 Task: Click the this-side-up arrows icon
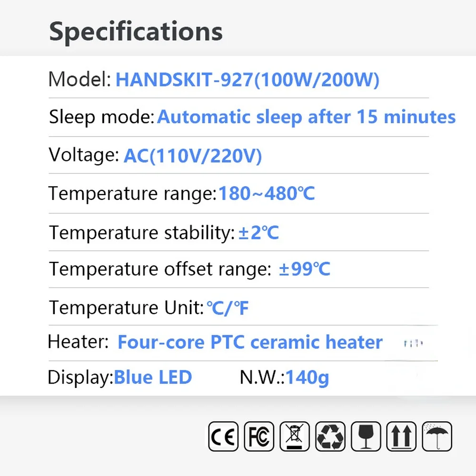pyautogui.click(x=401, y=436)
